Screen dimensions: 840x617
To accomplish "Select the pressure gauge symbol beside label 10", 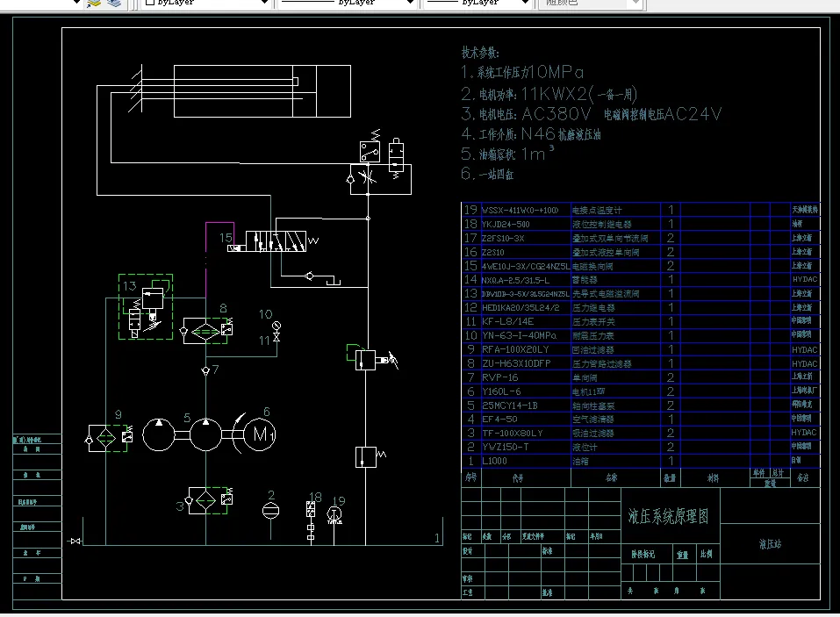I will 276,326.
